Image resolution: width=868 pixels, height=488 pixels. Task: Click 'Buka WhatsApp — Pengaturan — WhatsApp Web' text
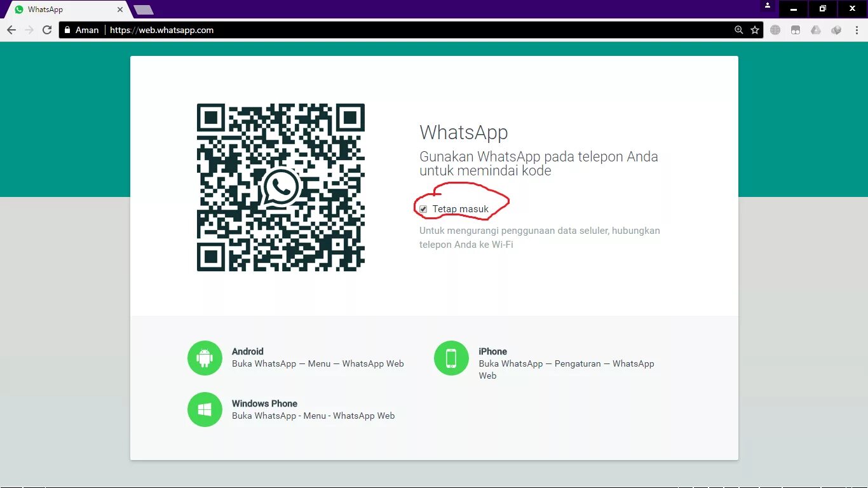coord(566,370)
